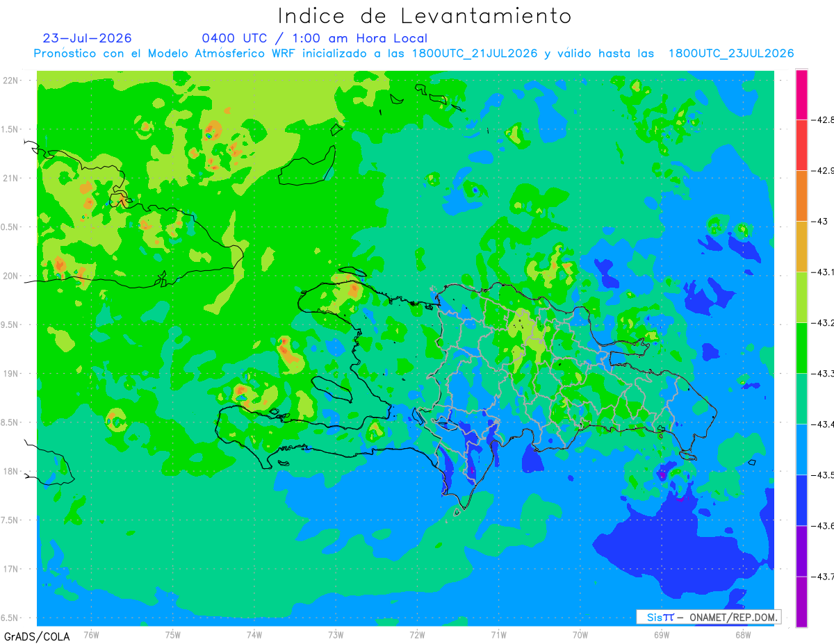The image size is (834, 644).
Task: Click the '-43.4' color bar label
Action: point(822,424)
